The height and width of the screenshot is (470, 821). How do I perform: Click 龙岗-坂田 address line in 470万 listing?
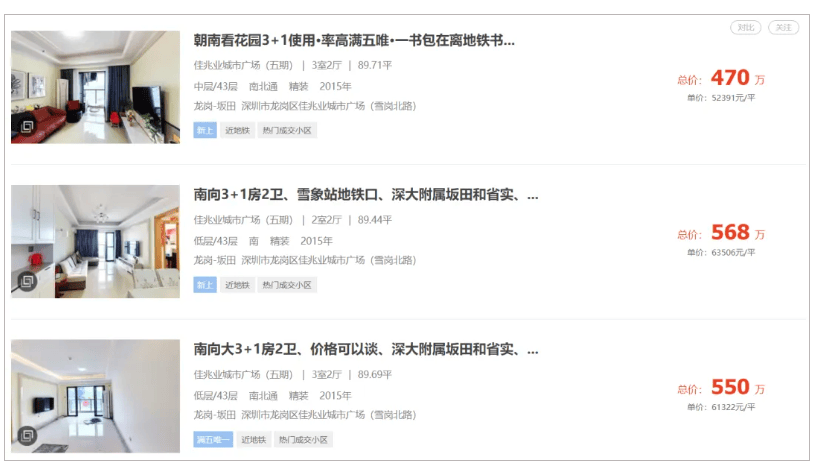coord(305,106)
